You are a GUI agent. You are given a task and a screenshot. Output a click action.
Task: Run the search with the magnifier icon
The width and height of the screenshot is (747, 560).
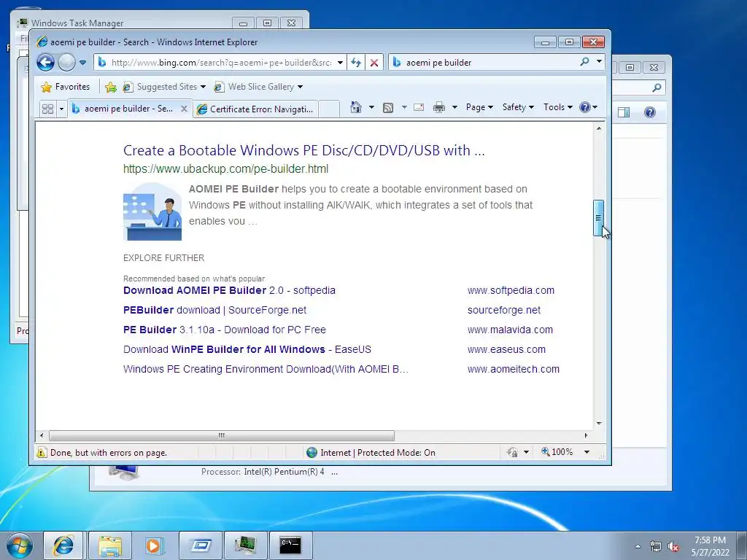(584, 61)
